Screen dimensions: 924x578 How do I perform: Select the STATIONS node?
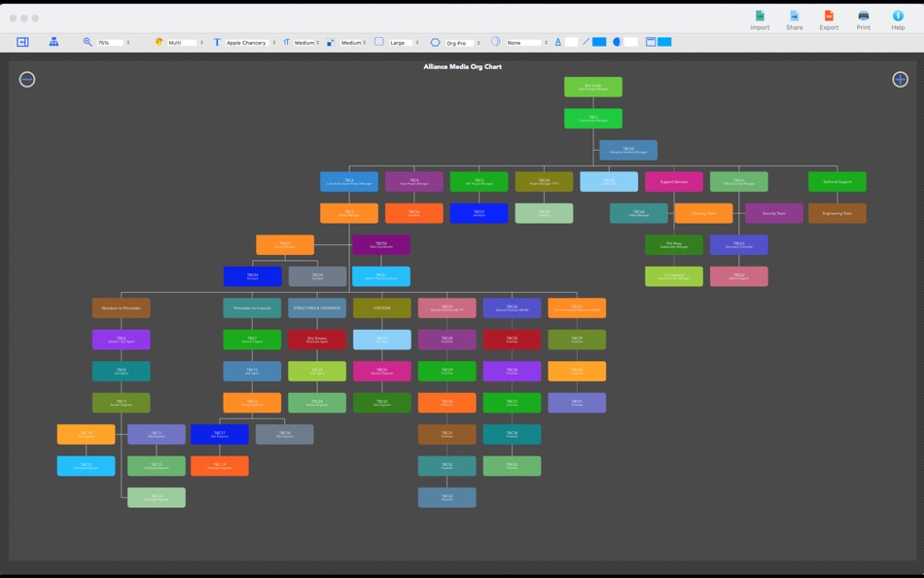tap(382, 307)
